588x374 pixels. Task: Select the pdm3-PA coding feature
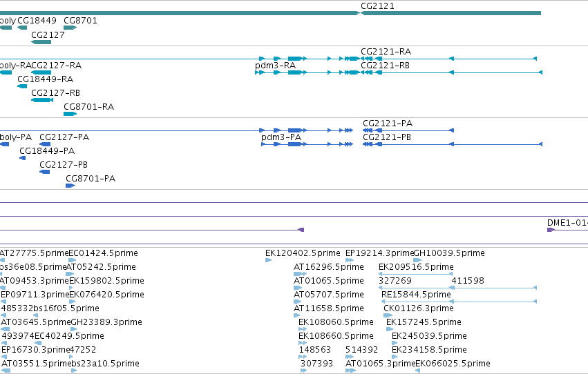click(307, 144)
